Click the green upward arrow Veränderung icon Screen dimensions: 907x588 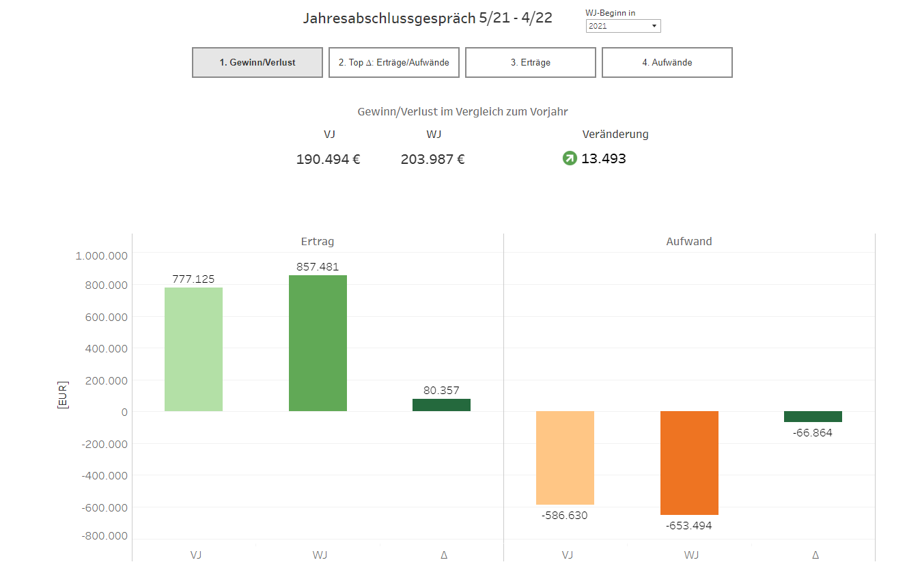coord(569,158)
